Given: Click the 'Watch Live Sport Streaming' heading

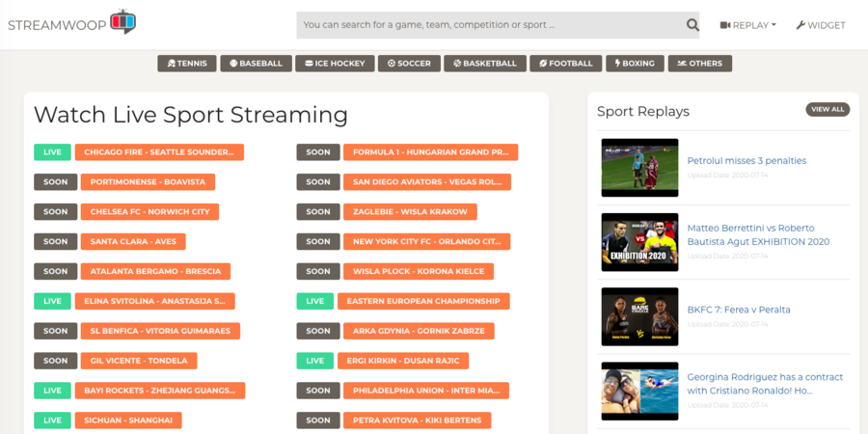Looking at the screenshot, I should coord(191,115).
